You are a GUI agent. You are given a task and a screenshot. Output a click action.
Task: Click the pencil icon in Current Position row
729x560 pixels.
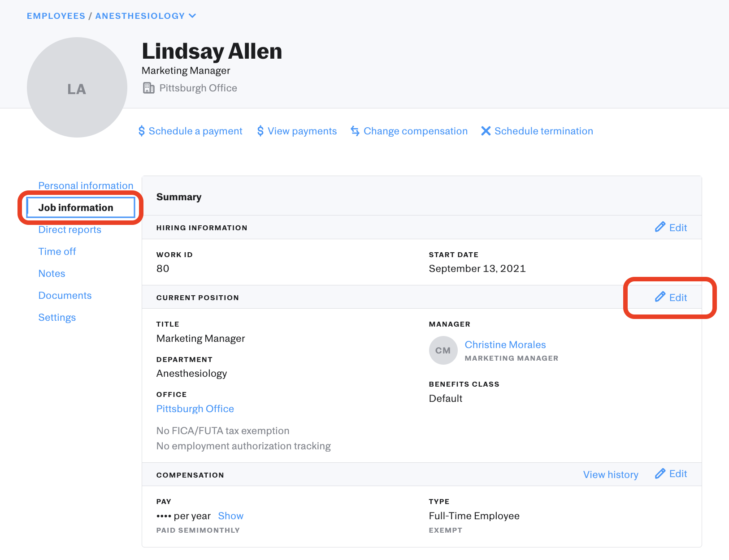coord(660,297)
